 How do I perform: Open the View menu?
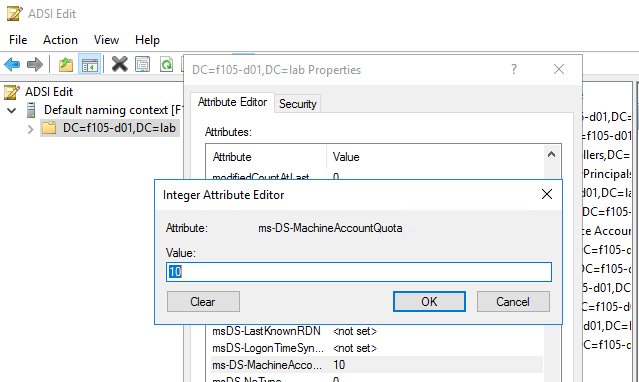click(106, 40)
